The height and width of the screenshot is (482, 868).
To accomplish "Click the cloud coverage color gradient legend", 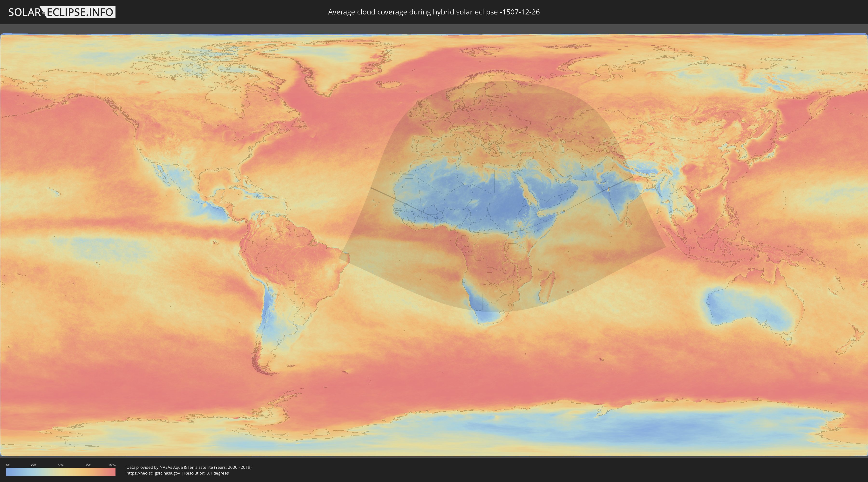I will coord(61,472).
